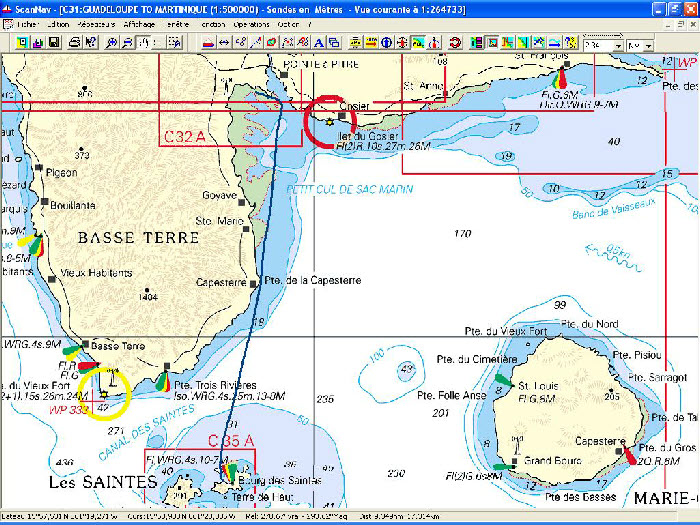Activate the context help question-mark cursor icon

coord(91,43)
